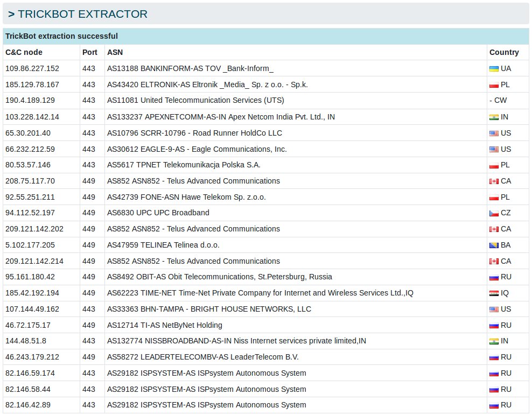Image resolution: width=532 pixels, height=415 pixels.
Task: Click the Russia flag in the 46.72.175.17 row
Action: coord(494,326)
